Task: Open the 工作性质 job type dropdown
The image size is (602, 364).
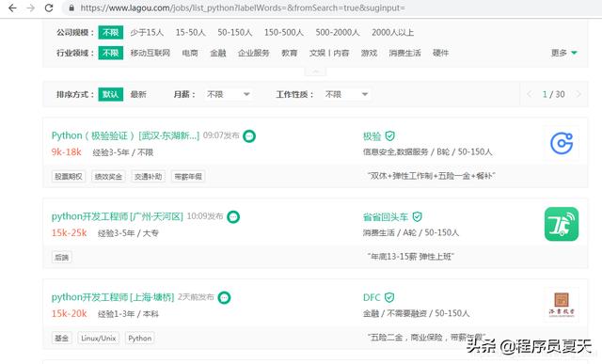Action: pyautogui.click(x=347, y=94)
